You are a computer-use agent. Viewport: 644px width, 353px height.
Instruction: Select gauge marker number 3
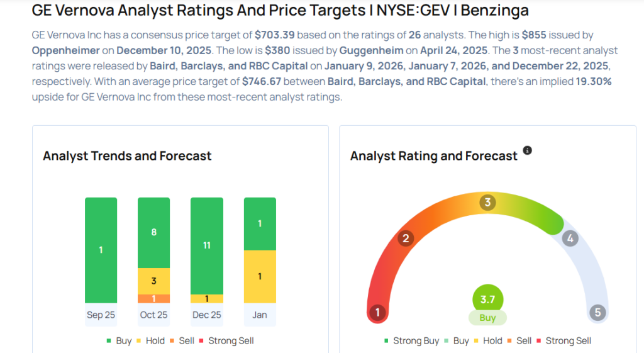click(487, 203)
